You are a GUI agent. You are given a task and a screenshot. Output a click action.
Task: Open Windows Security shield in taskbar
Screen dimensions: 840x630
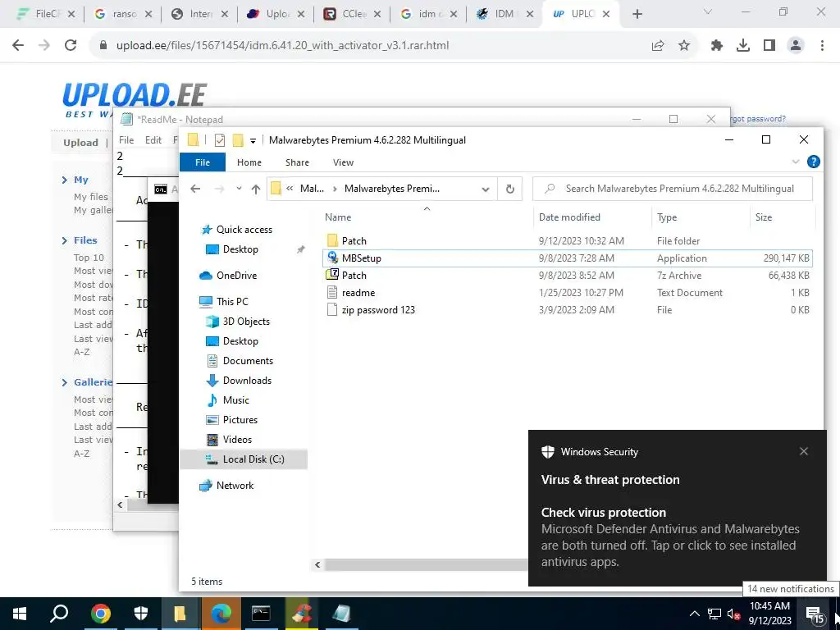click(141, 614)
